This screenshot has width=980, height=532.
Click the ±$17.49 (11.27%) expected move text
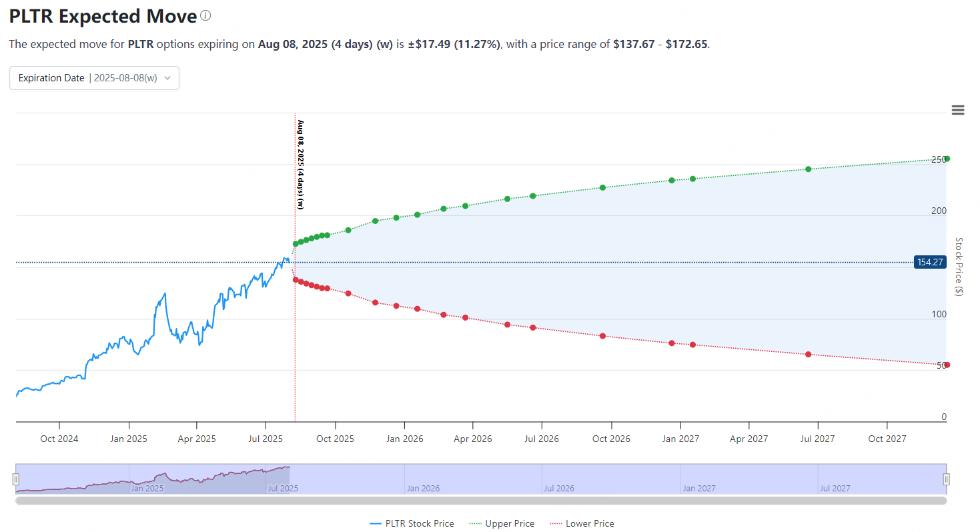454,45
